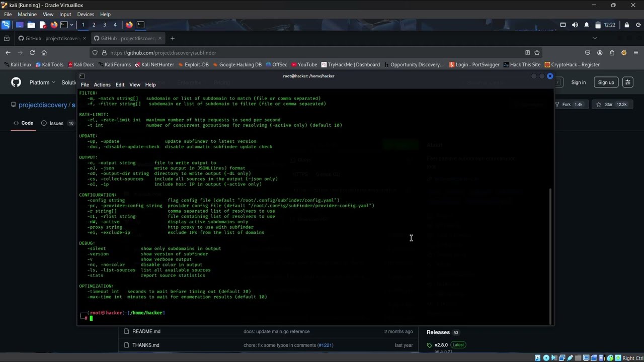Open VirtualBox Devices menu
Image resolution: width=644 pixels, height=362 pixels.
pyautogui.click(x=86, y=15)
